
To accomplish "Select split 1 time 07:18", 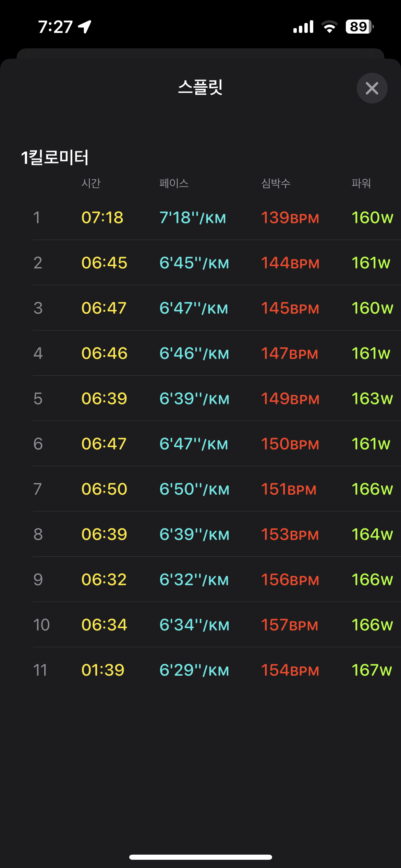I will point(102,218).
